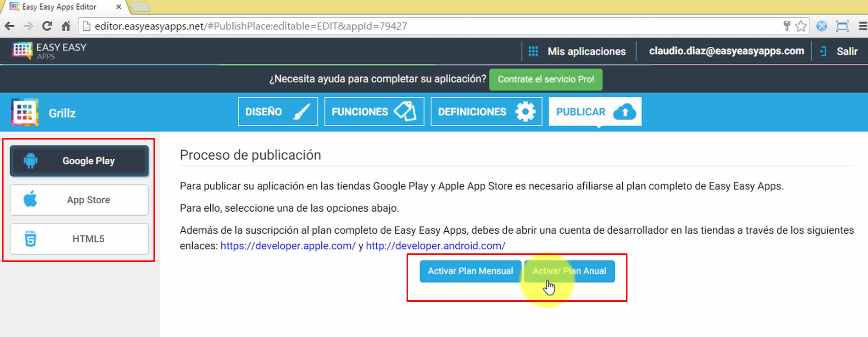Click the Easy Easy Apps logo
Viewport: 868px width, 337px height.
point(49,51)
